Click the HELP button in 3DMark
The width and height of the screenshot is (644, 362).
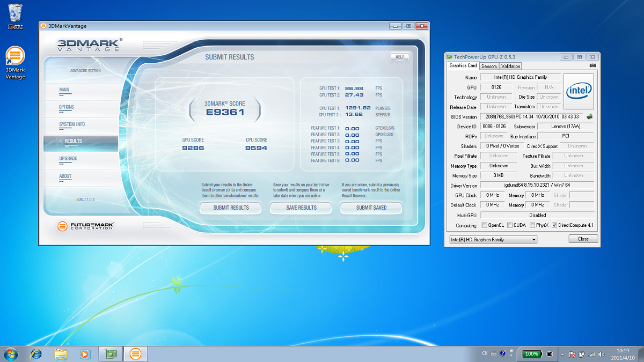[400, 57]
